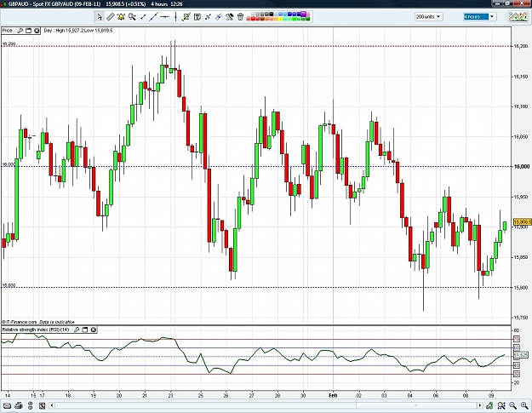Choose the long trend line drawing tool
Viewport: 532px width, 413px height.
pos(154,17)
